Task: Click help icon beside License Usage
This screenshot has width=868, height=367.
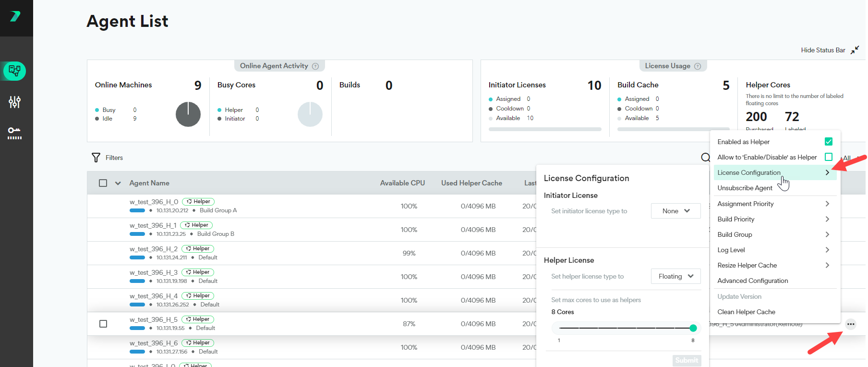Action: click(698, 66)
